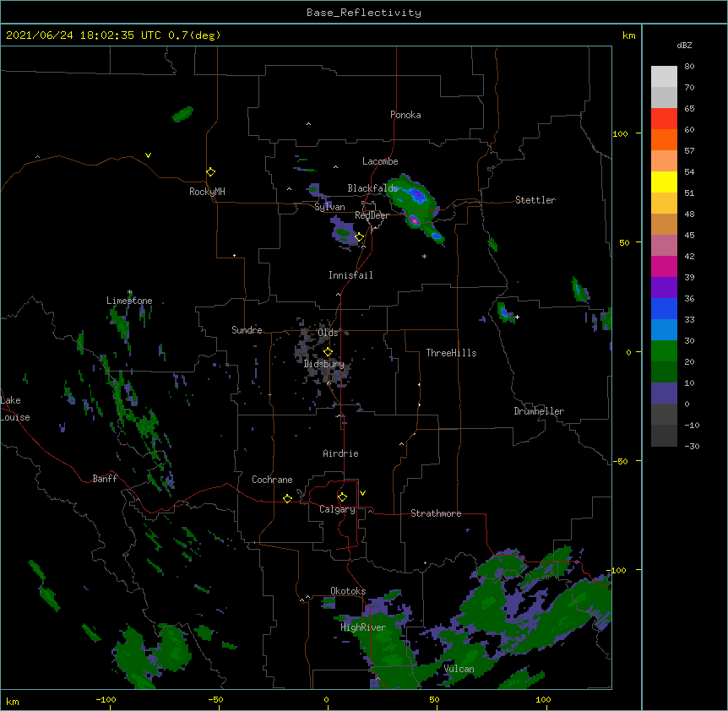Select the red 65-60 dBZ swatch
The image size is (728, 711).
664,119
